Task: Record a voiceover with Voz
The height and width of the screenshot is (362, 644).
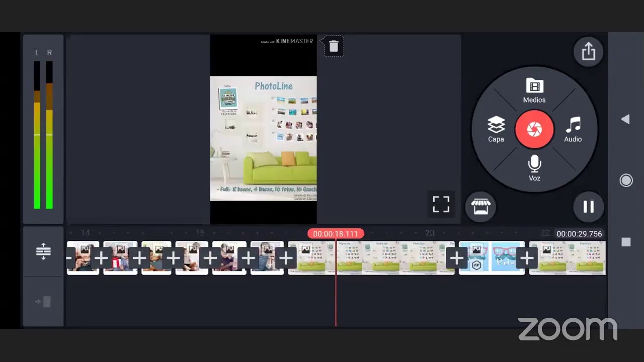Action: 534,168
